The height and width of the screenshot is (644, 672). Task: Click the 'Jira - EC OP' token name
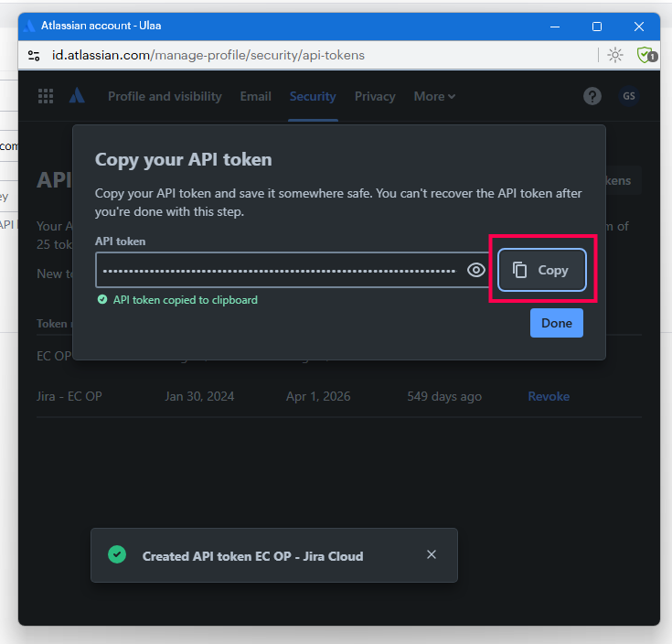click(69, 396)
